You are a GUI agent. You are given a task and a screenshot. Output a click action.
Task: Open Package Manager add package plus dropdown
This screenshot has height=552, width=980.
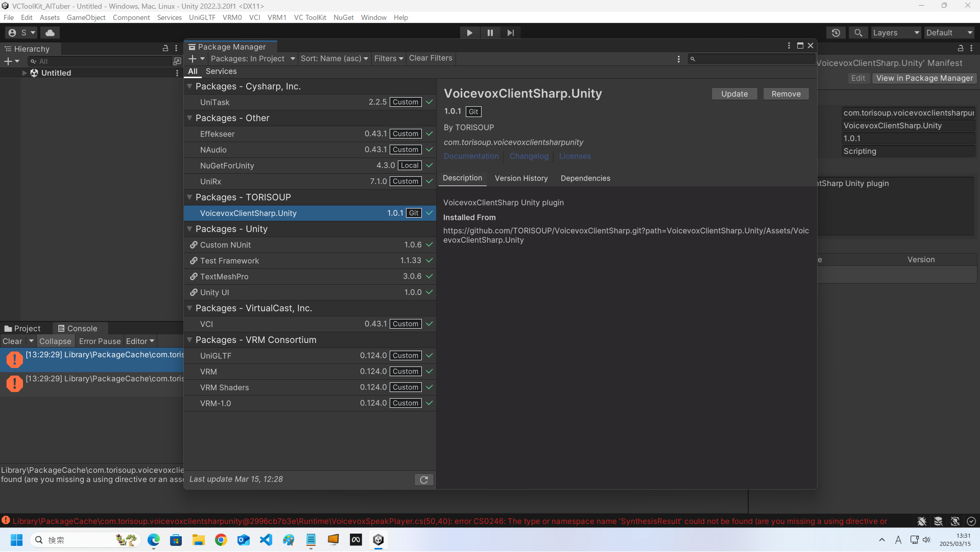coord(197,59)
